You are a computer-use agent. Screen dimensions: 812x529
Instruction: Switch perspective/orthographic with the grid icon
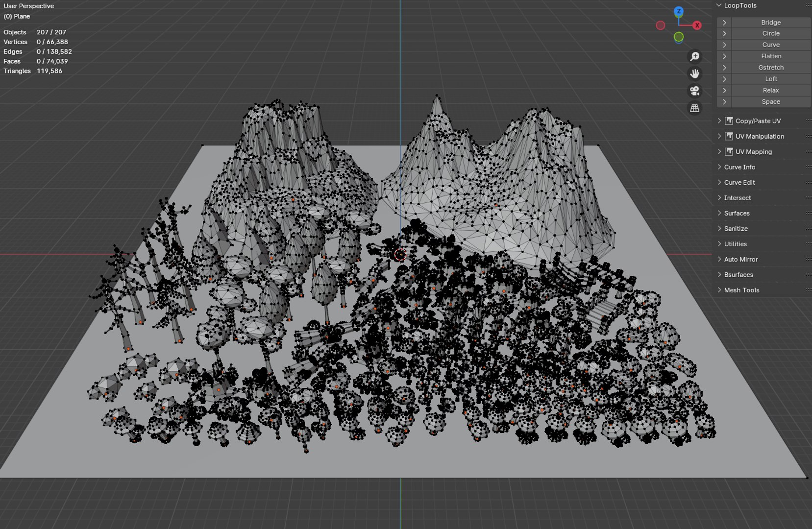(694, 108)
